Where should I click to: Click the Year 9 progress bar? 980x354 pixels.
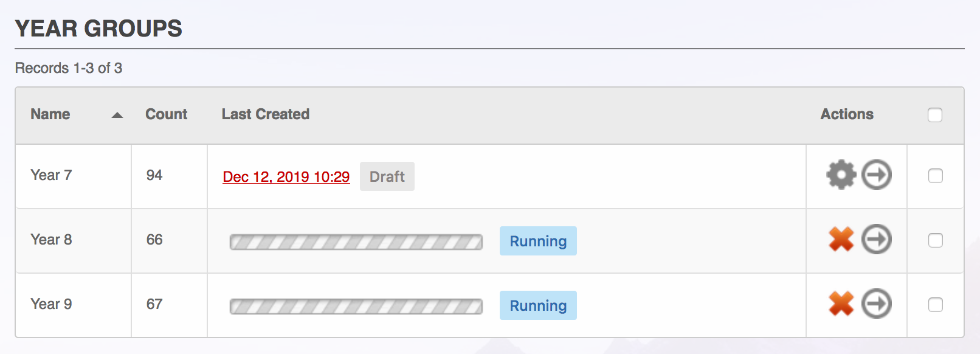[356, 307]
